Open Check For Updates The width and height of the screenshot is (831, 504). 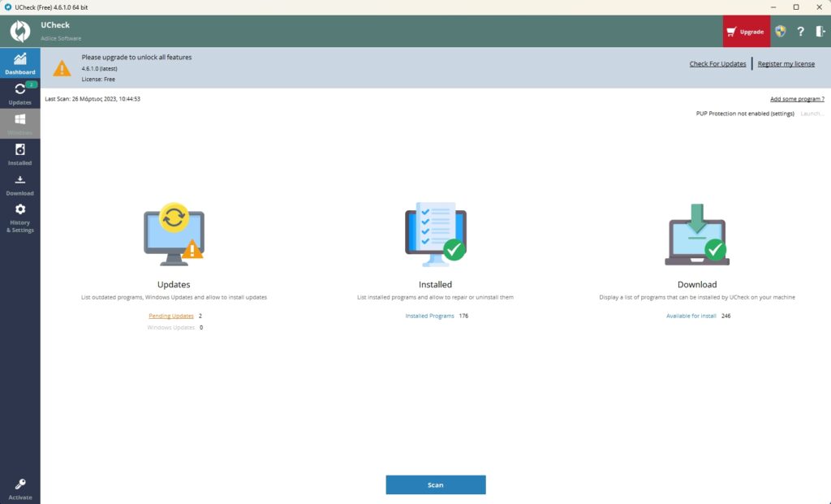coord(717,63)
